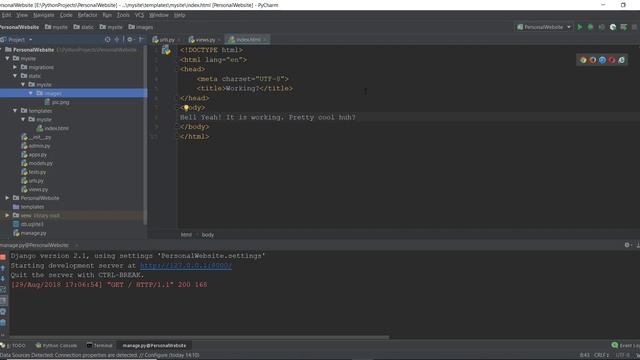This screenshot has width=640, height=360.
Task: Open the page in Internet Explorer
Action: (x=621, y=60)
